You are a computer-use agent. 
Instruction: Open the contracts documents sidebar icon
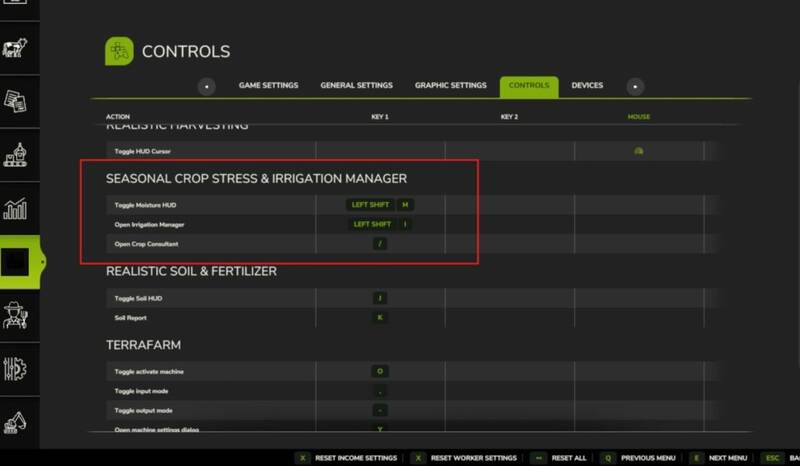16,101
